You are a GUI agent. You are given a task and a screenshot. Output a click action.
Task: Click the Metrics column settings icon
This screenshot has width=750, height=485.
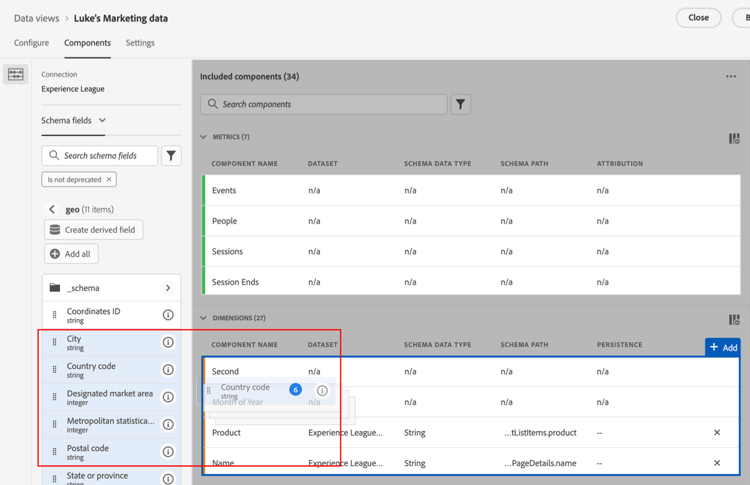click(734, 138)
